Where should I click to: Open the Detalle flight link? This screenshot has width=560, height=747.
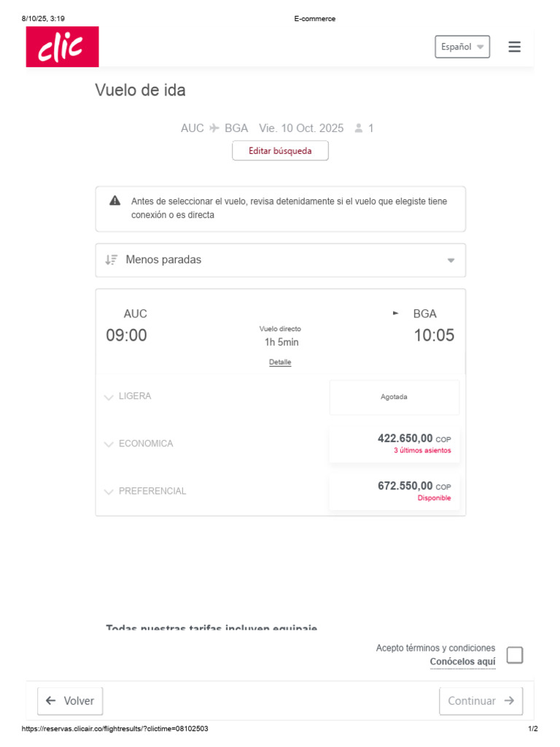point(280,363)
